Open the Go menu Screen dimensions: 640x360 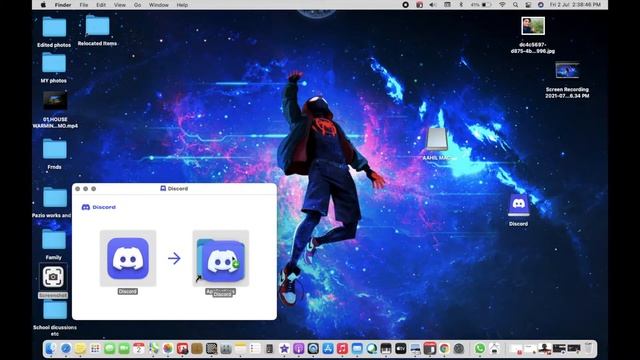coord(138,5)
